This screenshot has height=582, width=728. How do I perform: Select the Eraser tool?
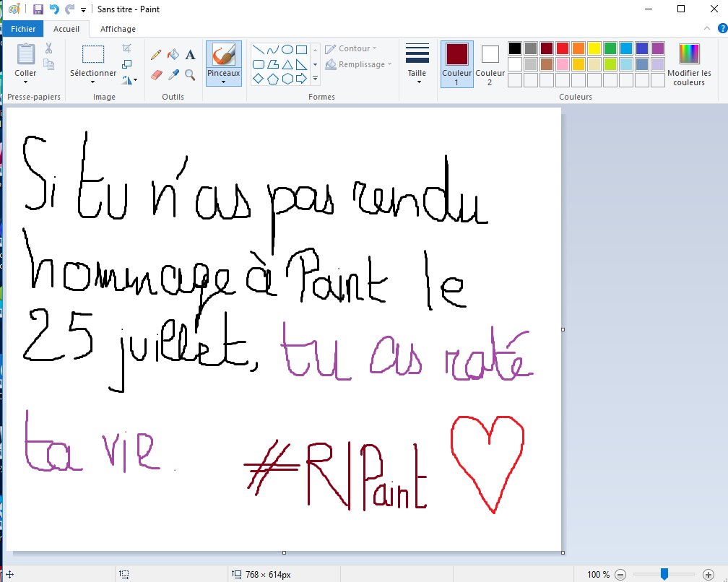click(157, 74)
